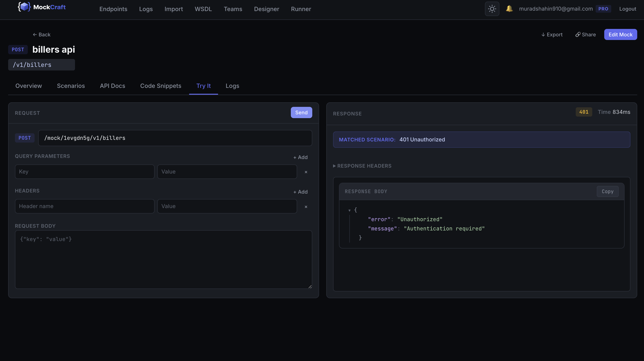The height and width of the screenshot is (361, 644).
Task: Go back using the Back arrow
Action: pyautogui.click(x=42, y=35)
